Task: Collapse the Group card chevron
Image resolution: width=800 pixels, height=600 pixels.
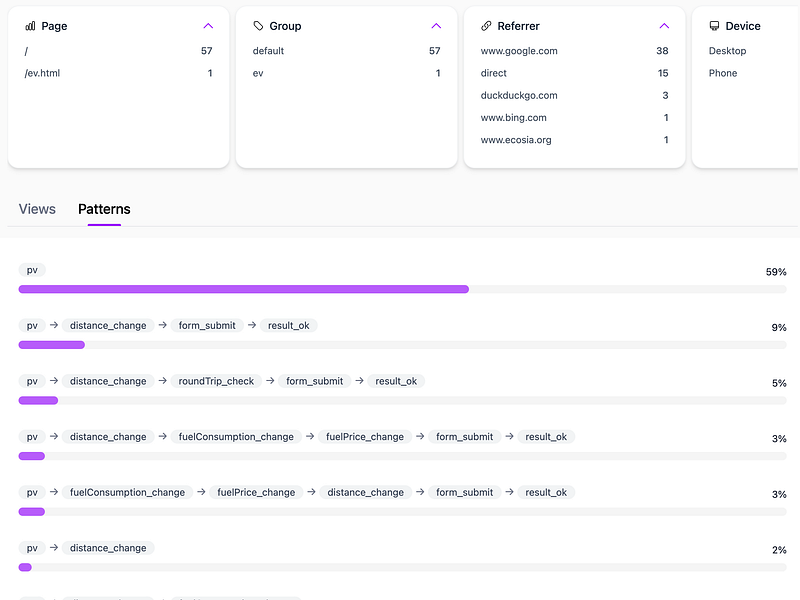Action: tap(436, 26)
